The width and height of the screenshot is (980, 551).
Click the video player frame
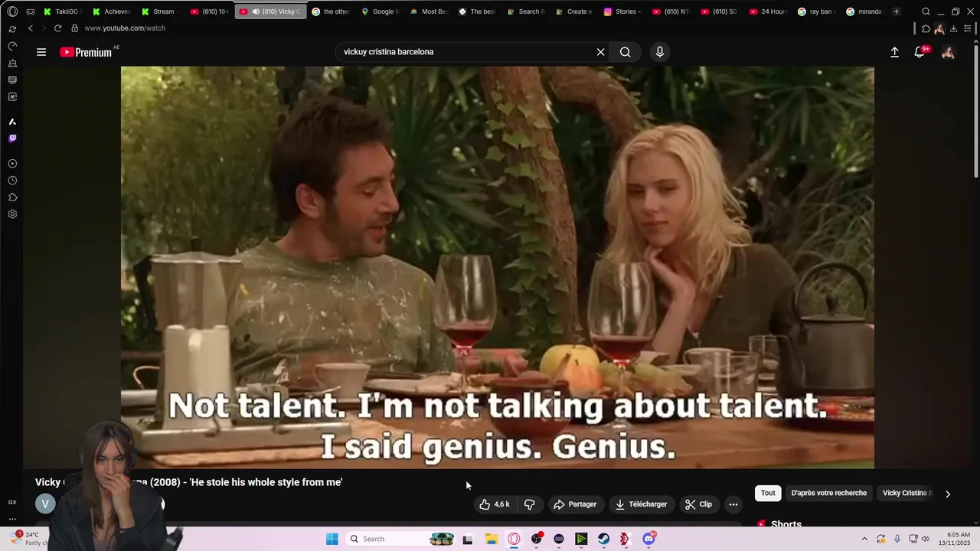point(498,267)
